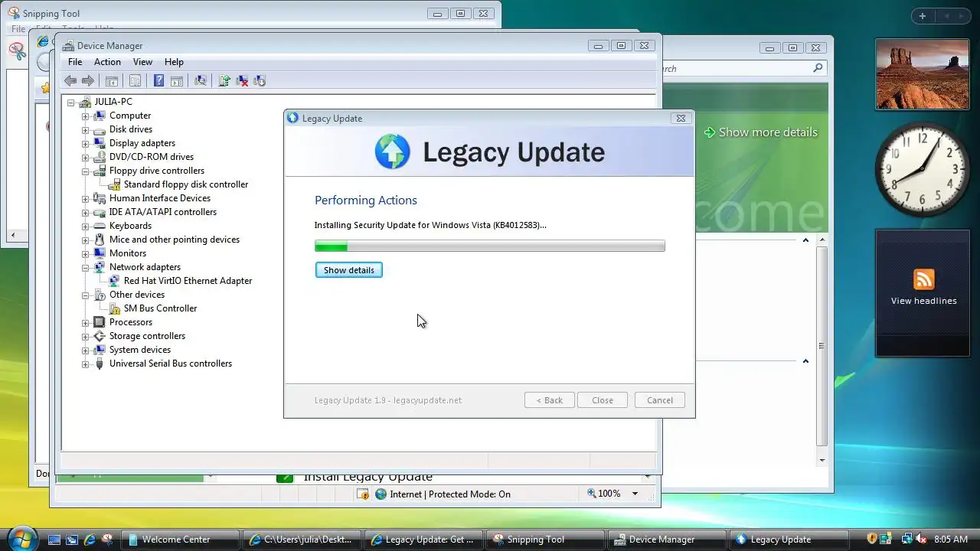Open the File menu in Device Manager
The width and height of the screenshot is (980, 551).
[x=75, y=62]
